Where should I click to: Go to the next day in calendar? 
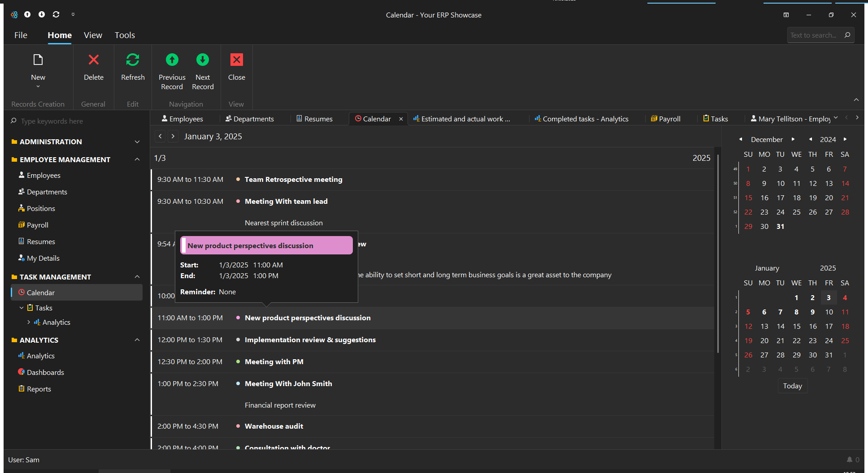tap(173, 136)
